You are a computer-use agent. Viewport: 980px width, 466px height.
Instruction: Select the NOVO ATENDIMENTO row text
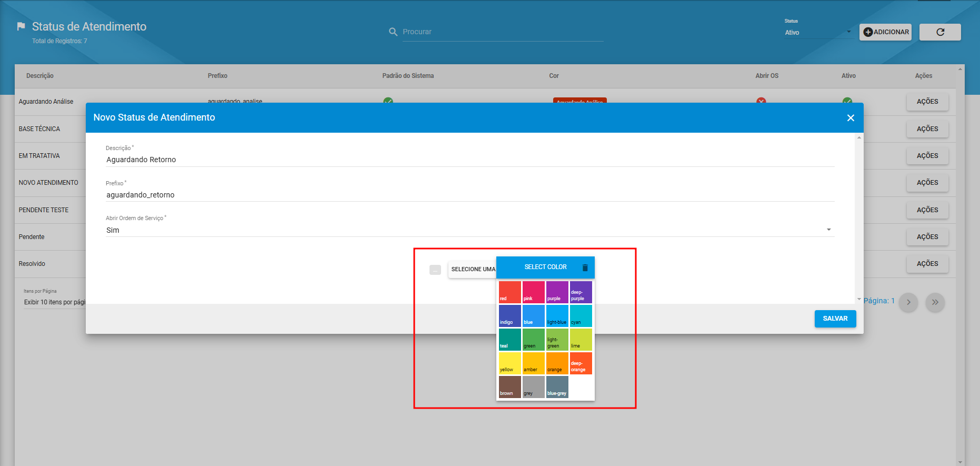click(x=48, y=183)
